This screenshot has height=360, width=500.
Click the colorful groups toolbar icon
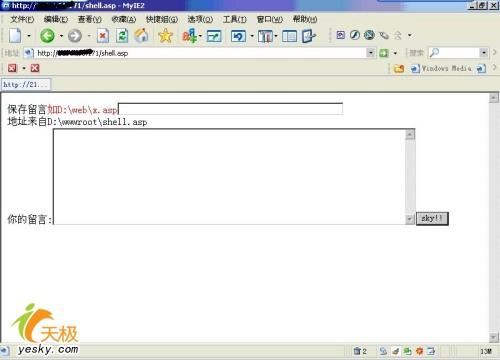189,36
